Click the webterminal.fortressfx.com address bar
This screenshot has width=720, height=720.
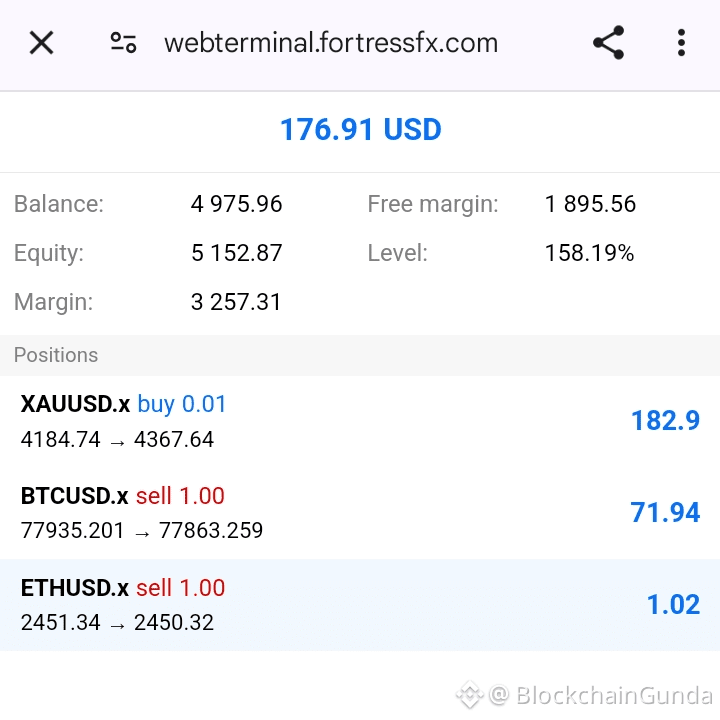331,43
